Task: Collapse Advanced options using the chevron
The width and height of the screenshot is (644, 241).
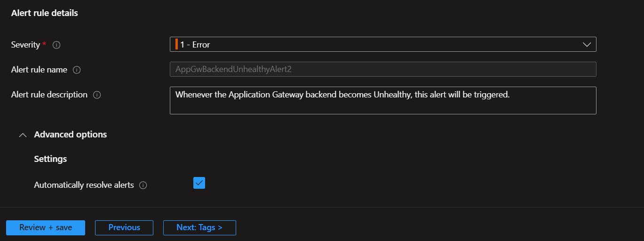Action: (x=23, y=135)
